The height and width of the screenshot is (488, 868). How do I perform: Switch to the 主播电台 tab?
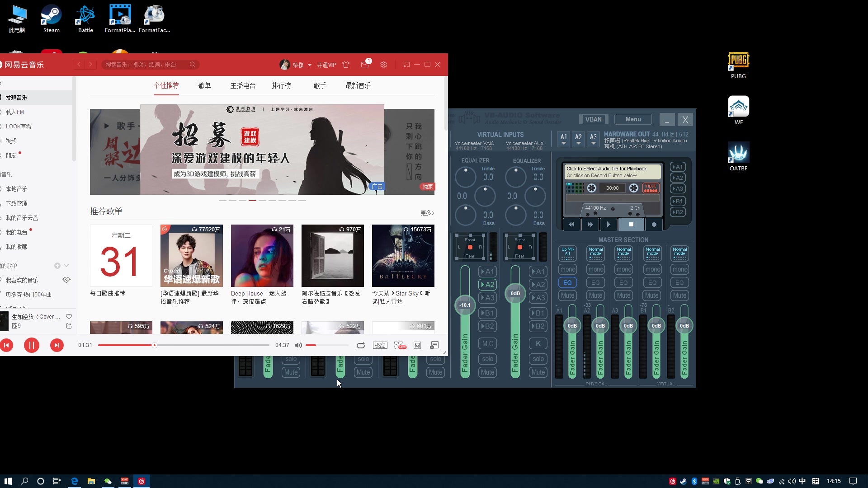[243, 85]
